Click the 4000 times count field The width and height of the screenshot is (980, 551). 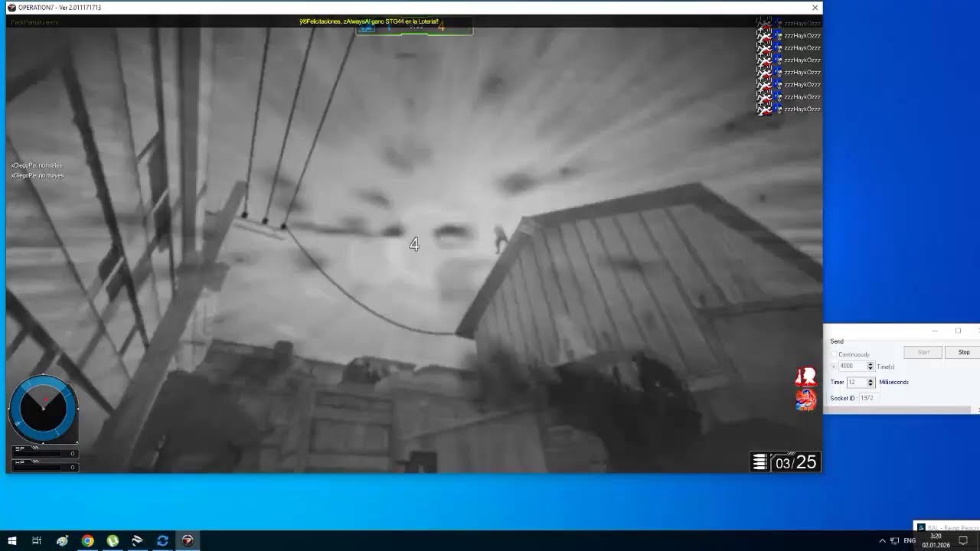(852, 367)
